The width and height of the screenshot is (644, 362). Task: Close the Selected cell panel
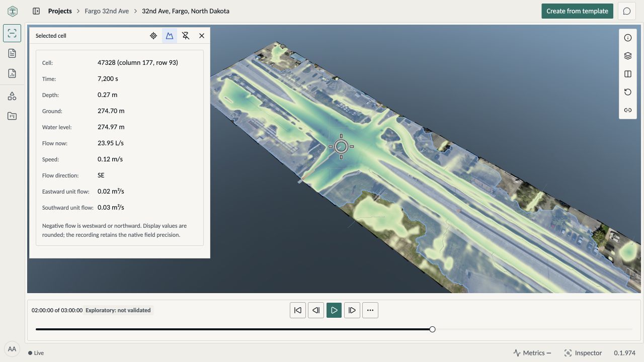point(202,36)
